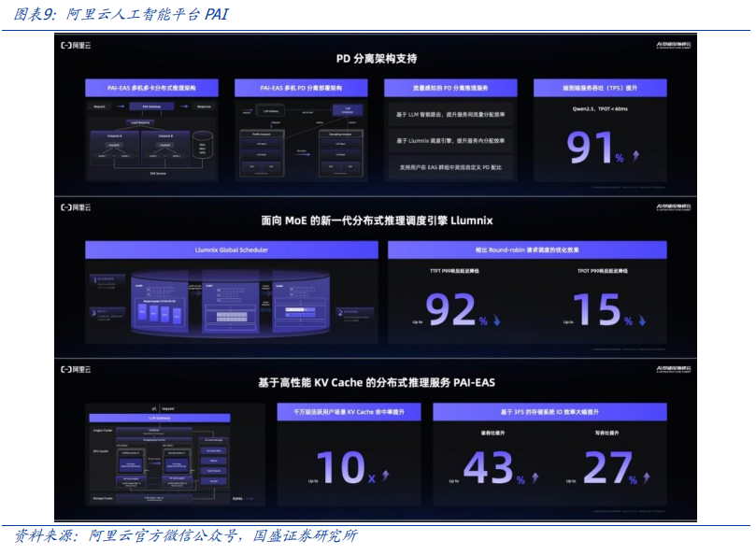The width and height of the screenshot is (756, 555).
Task: Click the 基于 LLM 智能路由 description box
Action: pyautogui.click(x=450, y=114)
